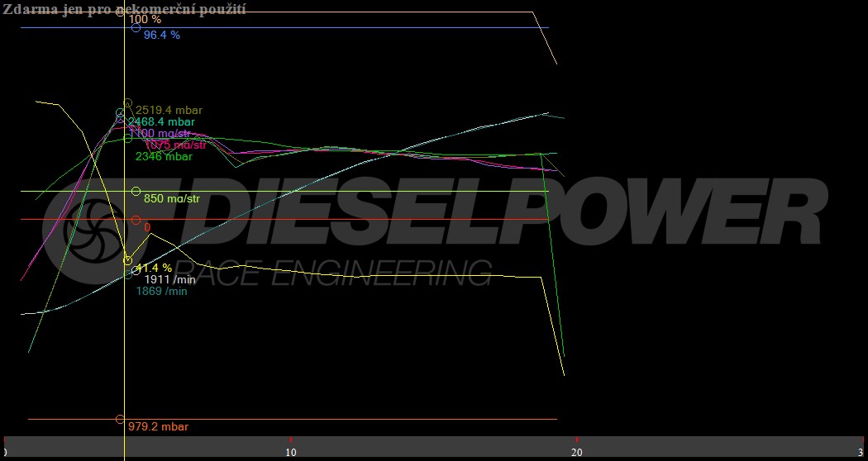Click the blue circle marker beside 96.4 %
The image size is (868, 461).
tap(136, 27)
